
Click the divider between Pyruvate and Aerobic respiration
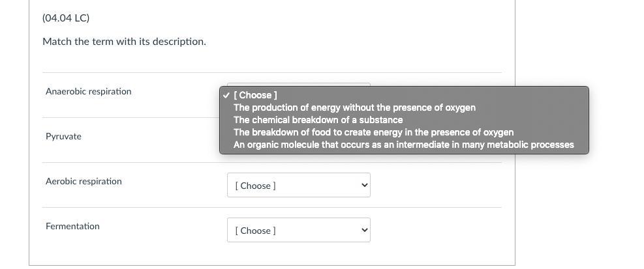tap(130, 162)
